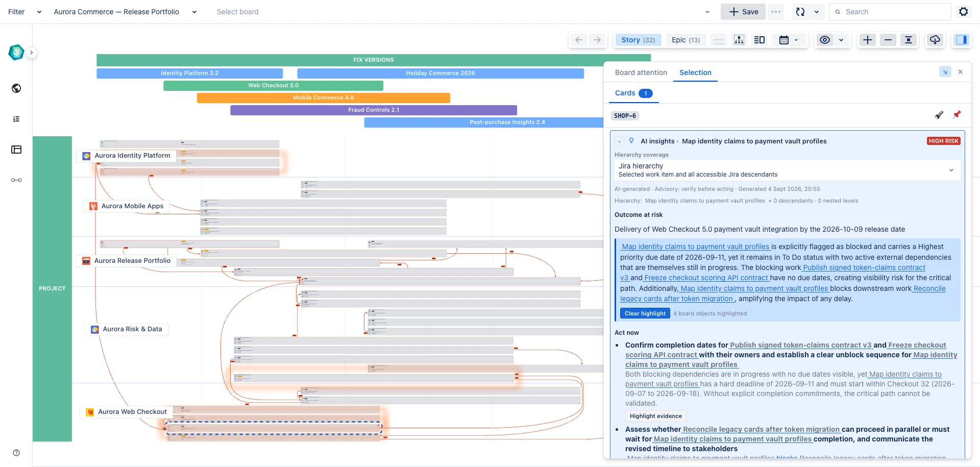Click the AI insights lightbulb icon

click(x=631, y=141)
